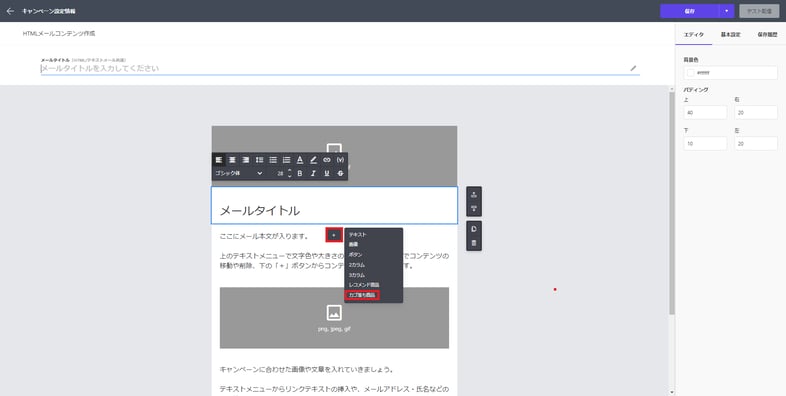Click the padding 右 field showing 20
Screen dimensions: 786x396
(x=756, y=113)
